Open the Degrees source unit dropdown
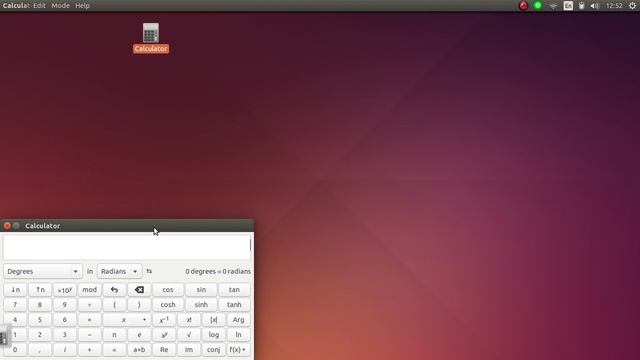This screenshot has width=640, height=360. 42,271
